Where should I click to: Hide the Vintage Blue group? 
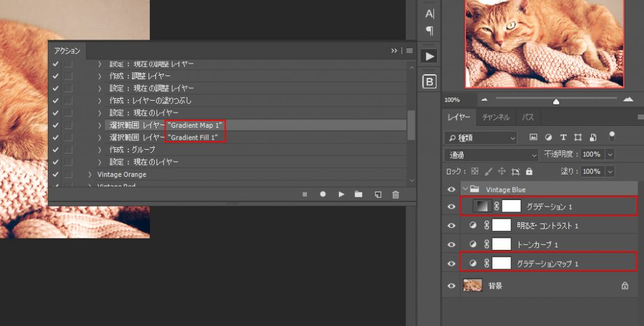pyautogui.click(x=452, y=189)
